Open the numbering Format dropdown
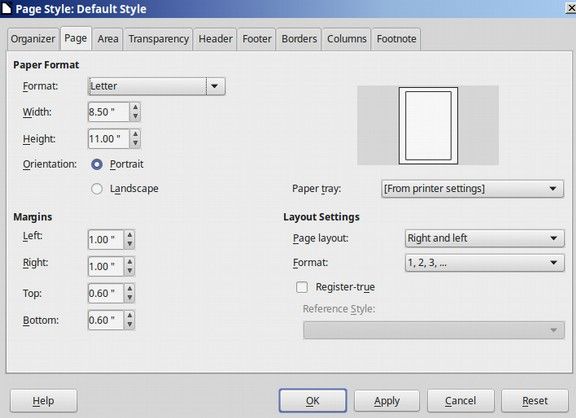The image size is (576, 418). point(485,263)
